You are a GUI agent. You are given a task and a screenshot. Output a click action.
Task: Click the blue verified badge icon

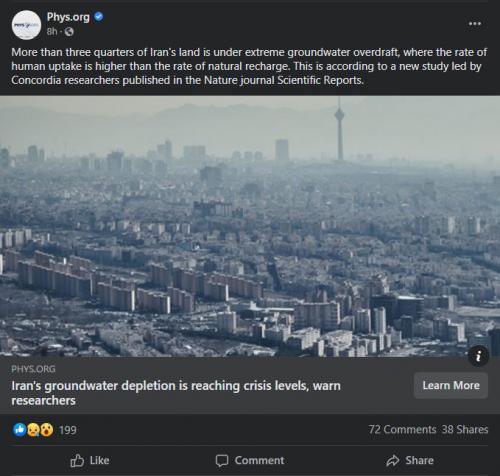(99, 16)
